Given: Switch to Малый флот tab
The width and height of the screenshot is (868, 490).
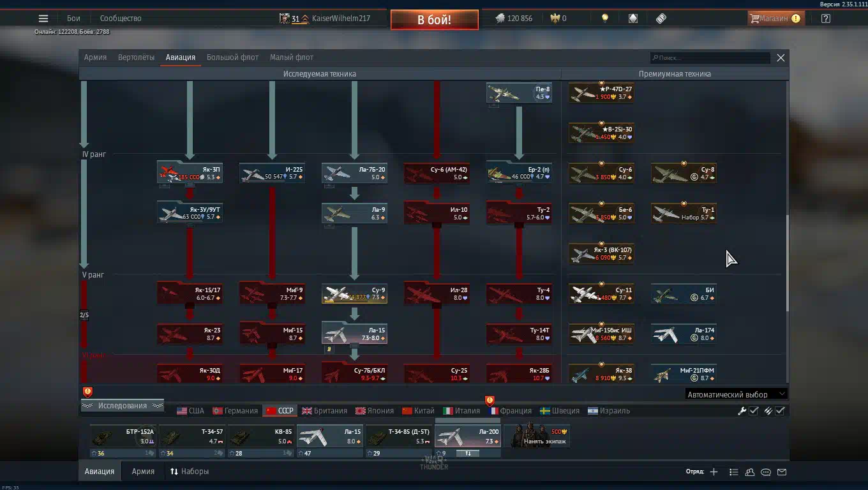Looking at the screenshot, I should (x=292, y=57).
